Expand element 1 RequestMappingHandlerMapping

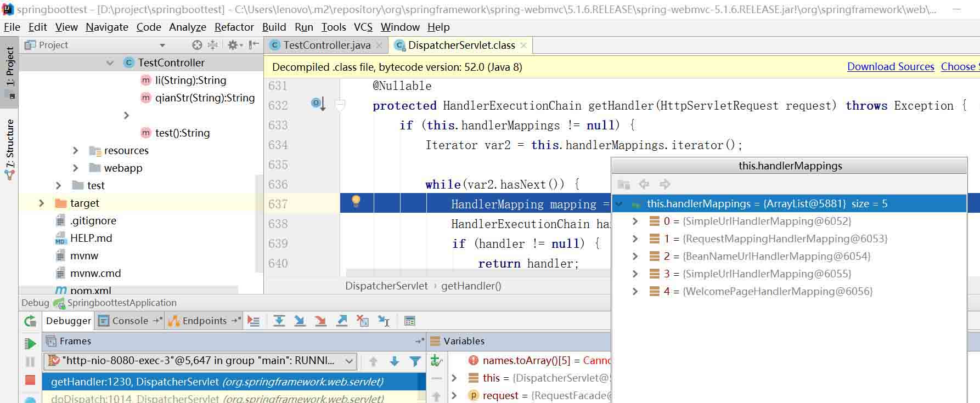point(635,239)
